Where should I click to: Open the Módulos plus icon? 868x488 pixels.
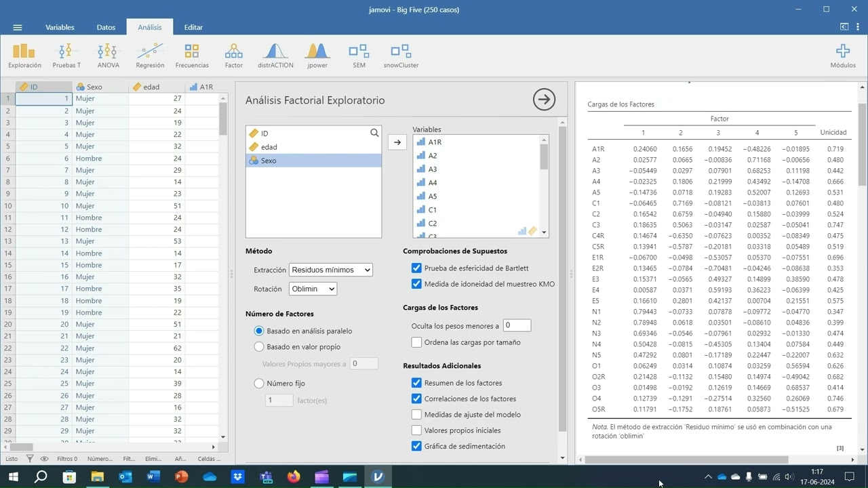843,56
